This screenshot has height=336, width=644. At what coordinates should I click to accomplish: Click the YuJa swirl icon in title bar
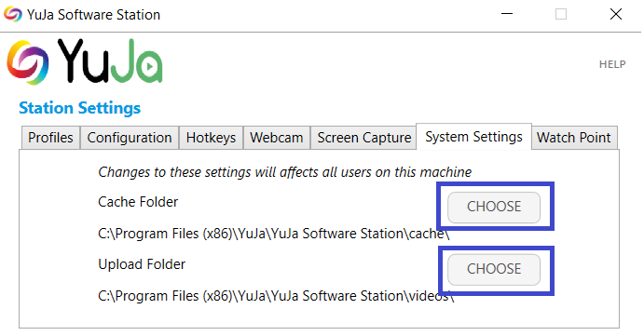[13, 14]
